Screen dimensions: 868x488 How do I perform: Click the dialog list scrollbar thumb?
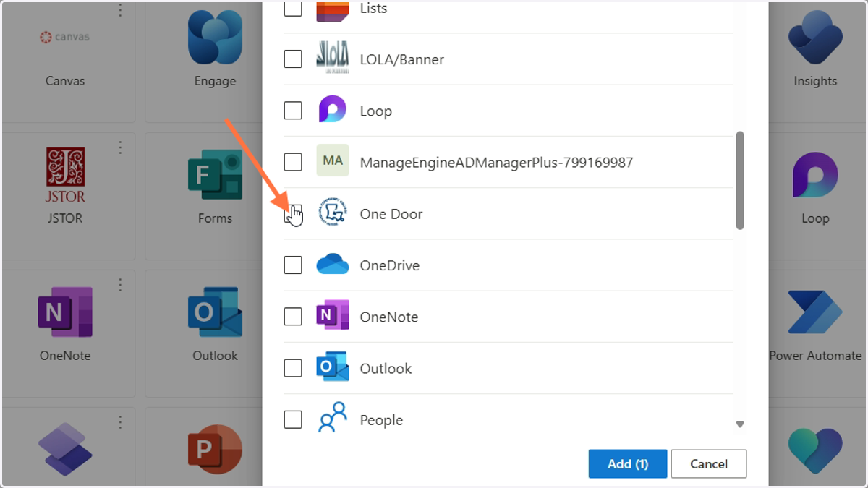click(739, 180)
